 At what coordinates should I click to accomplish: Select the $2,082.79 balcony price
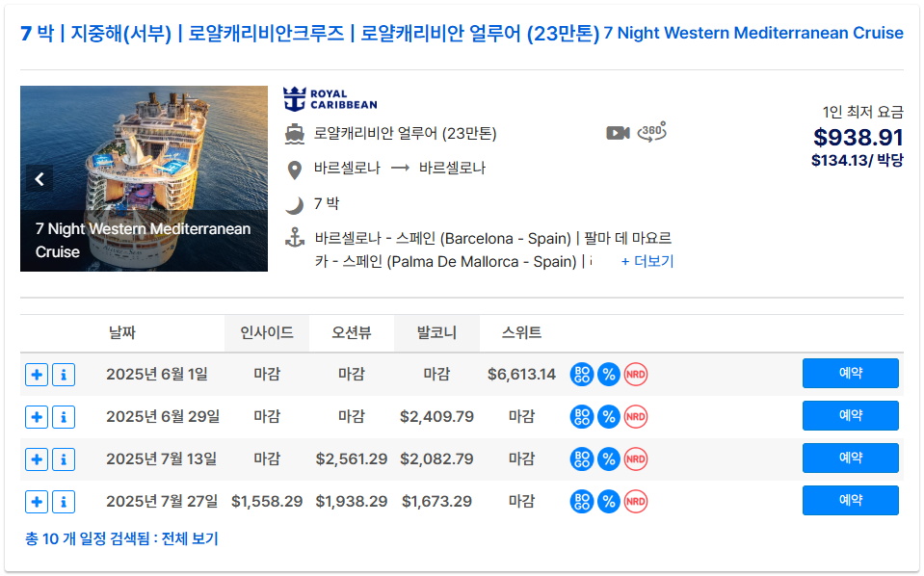(x=436, y=459)
